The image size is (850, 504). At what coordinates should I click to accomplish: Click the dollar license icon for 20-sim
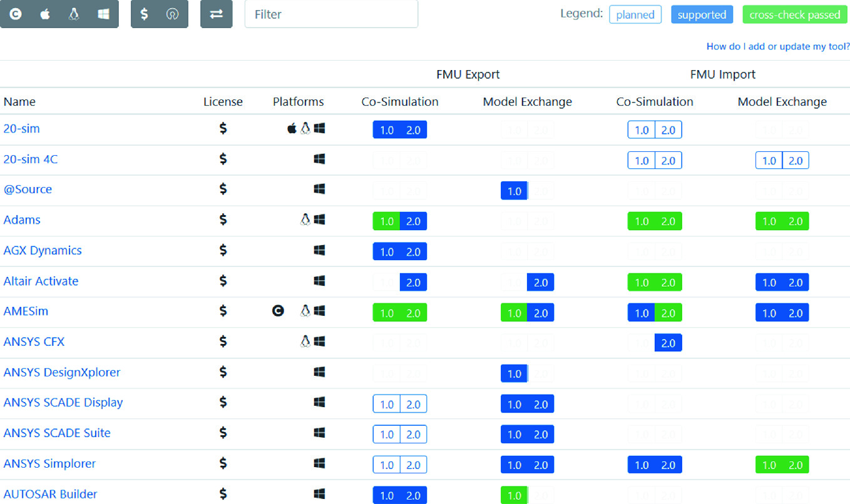click(x=223, y=128)
